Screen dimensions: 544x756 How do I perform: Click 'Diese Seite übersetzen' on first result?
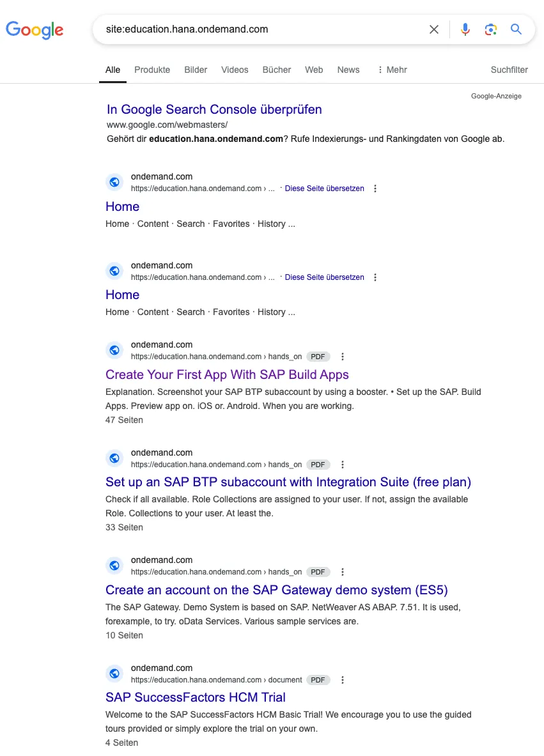(324, 189)
